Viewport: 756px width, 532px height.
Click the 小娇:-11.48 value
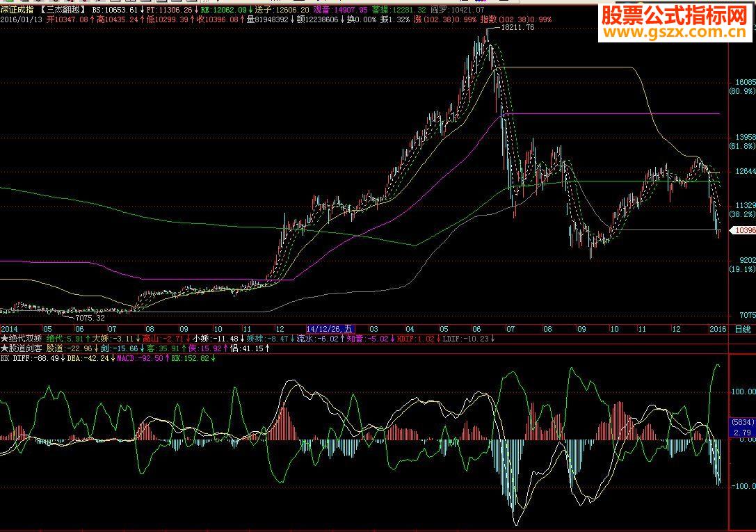coord(216,339)
